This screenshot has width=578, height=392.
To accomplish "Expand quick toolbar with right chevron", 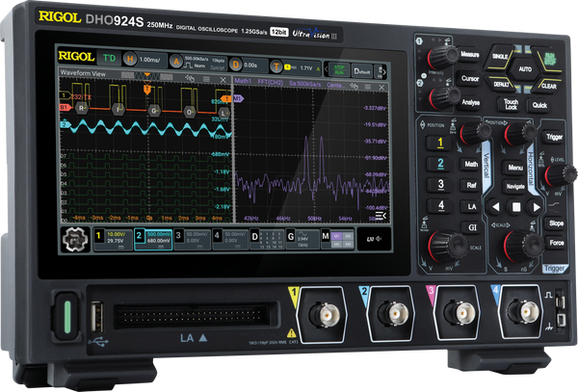I will [383, 72].
